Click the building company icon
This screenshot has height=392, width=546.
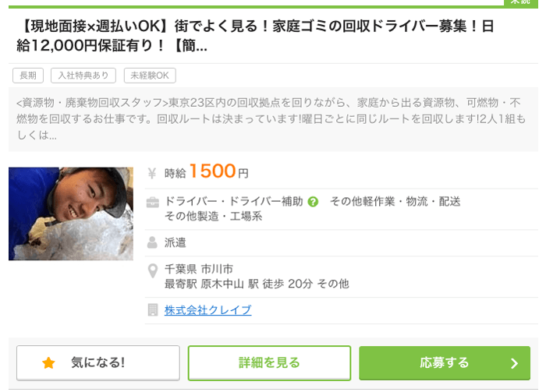point(153,309)
